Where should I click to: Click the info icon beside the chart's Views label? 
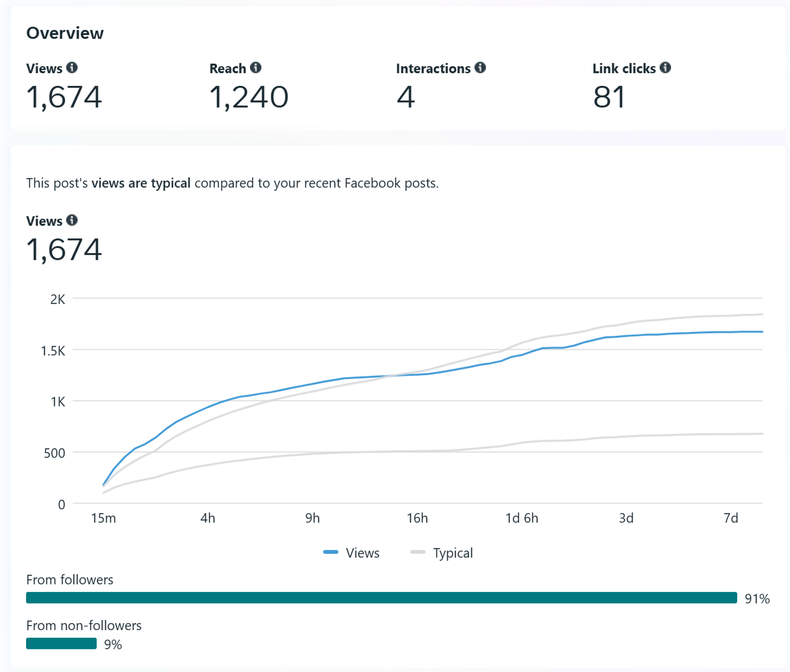[x=72, y=220]
